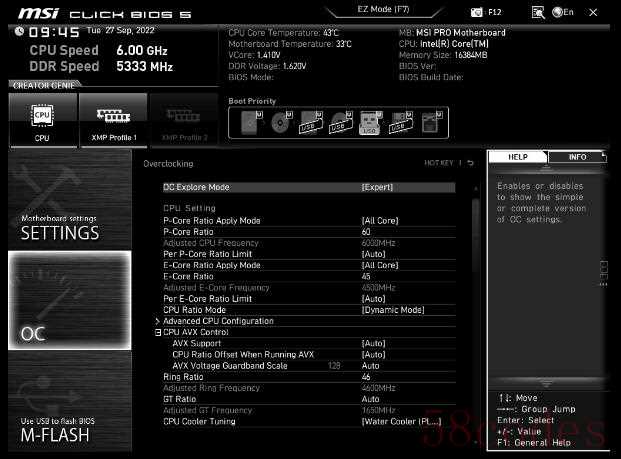Select the USB hard disk boot icon
The height and width of the screenshot is (459, 621).
(311, 123)
